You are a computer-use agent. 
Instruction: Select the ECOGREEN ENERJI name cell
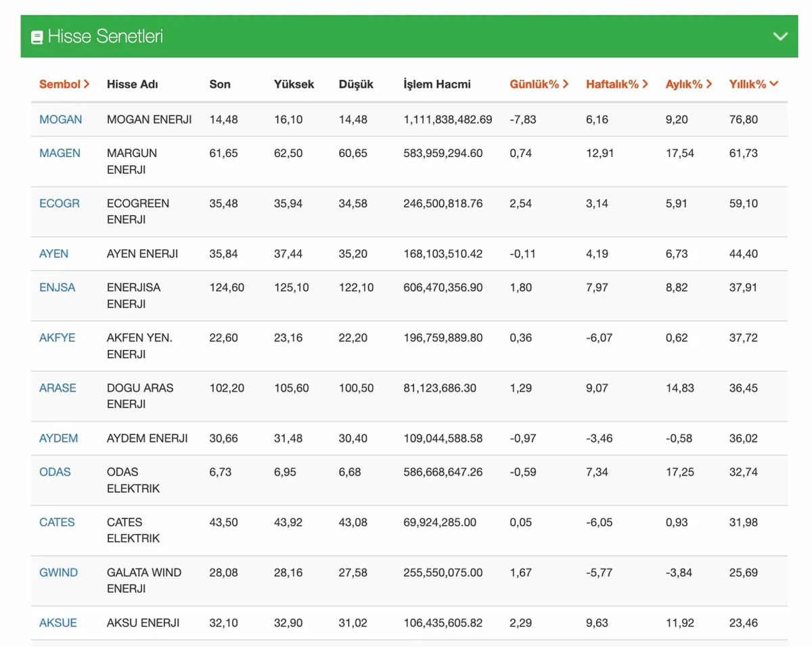138,212
